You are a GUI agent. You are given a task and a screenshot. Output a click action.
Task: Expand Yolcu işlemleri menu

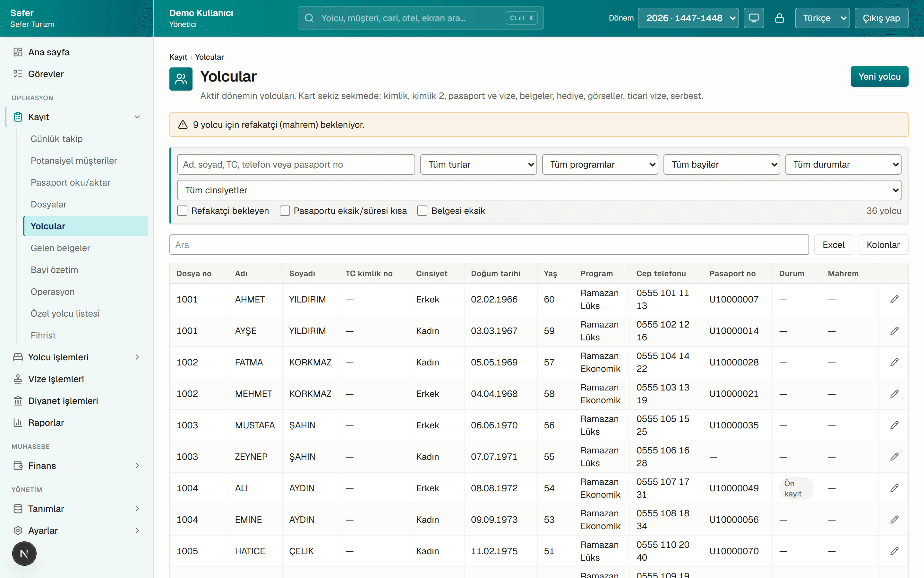pyautogui.click(x=77, y=357)
